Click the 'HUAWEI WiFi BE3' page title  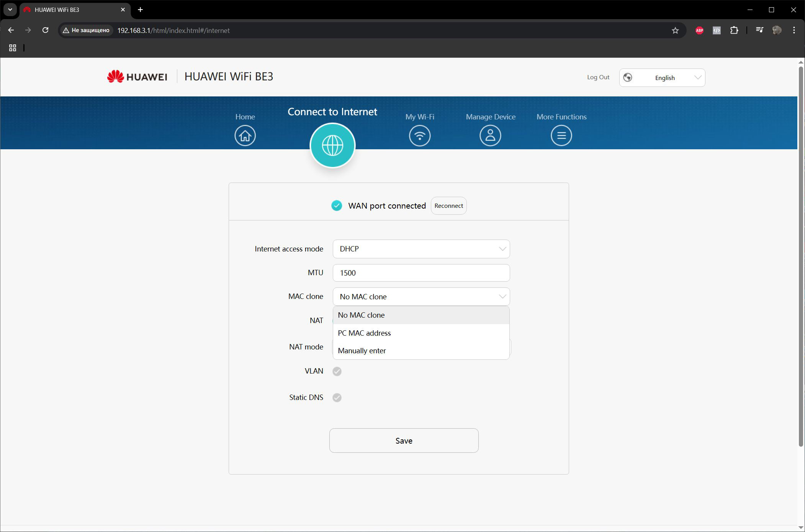pyautogui.click(x=229, y=77)
